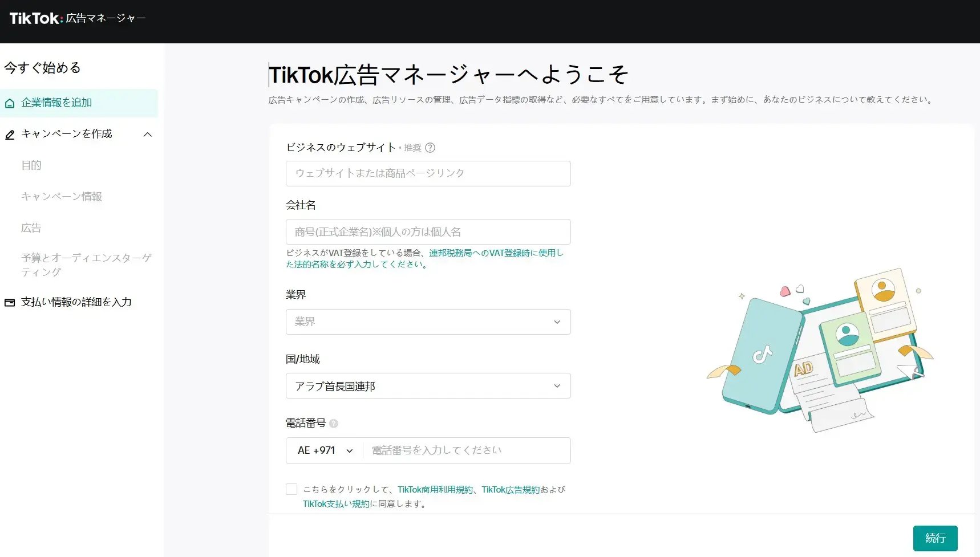Screen dimensions: 980x557
Task: Click the TikTok広告マネージャーへようこそ title
Action: [448, 75]
